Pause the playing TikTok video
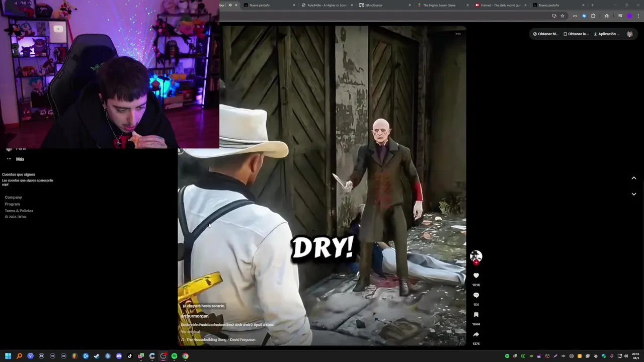This screenshot has height=362, width=644. tap(322, 186)
